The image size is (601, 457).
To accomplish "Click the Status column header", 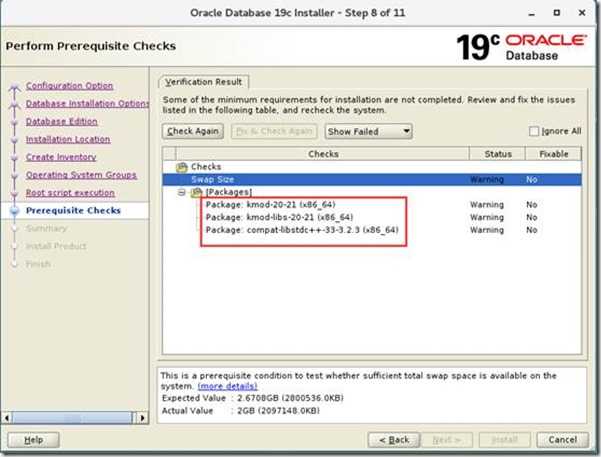I will (498, 154).
